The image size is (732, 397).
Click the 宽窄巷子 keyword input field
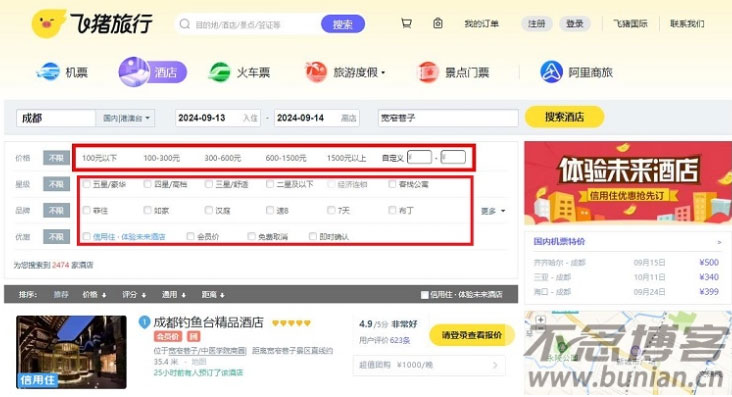[x=448, y=118]
